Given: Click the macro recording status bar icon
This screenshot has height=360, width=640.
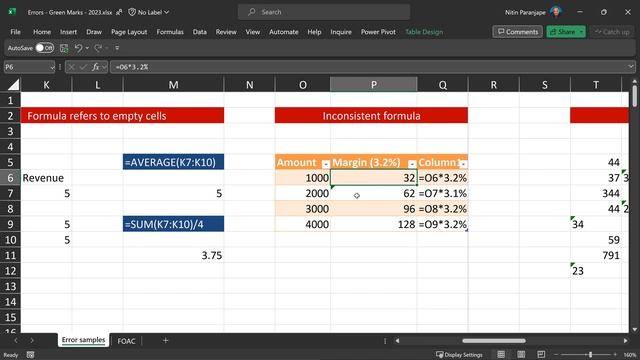Looking at the screenshot, I should (x=31, y=355).
